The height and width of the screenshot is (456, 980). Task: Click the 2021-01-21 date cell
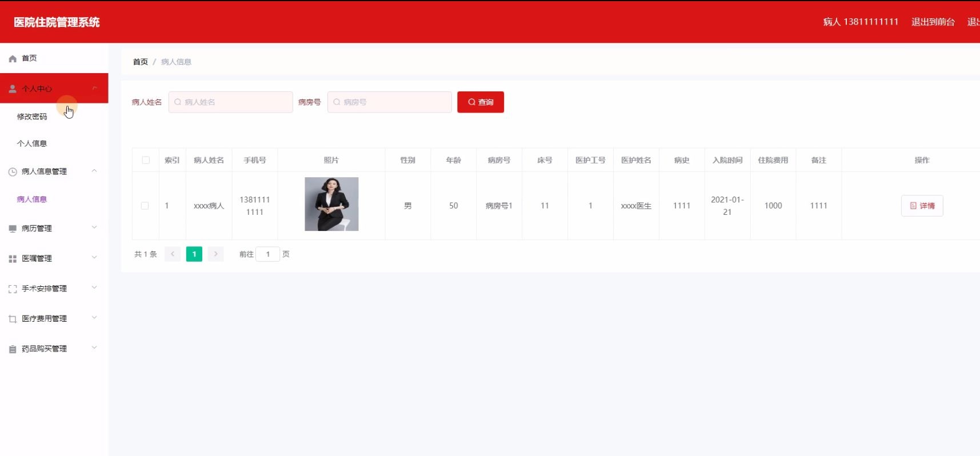pyautogui.click(x=727, y=206)
